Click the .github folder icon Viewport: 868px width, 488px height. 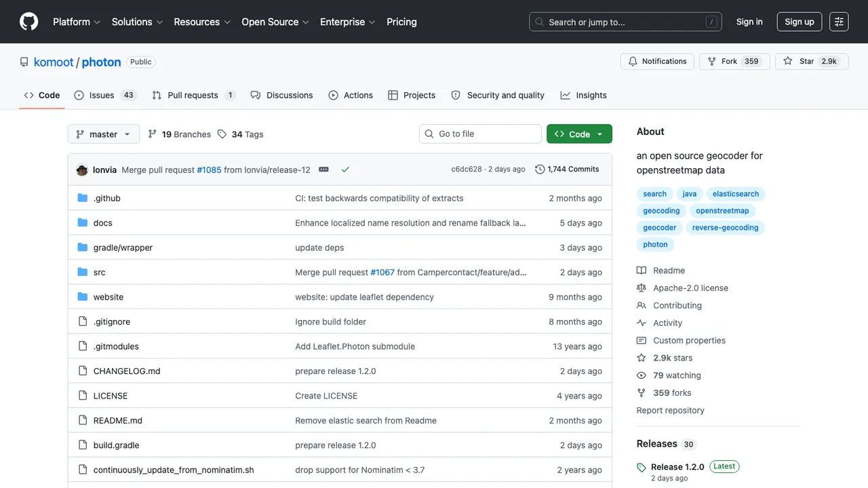pyautogui.click(x=83, y=198)
